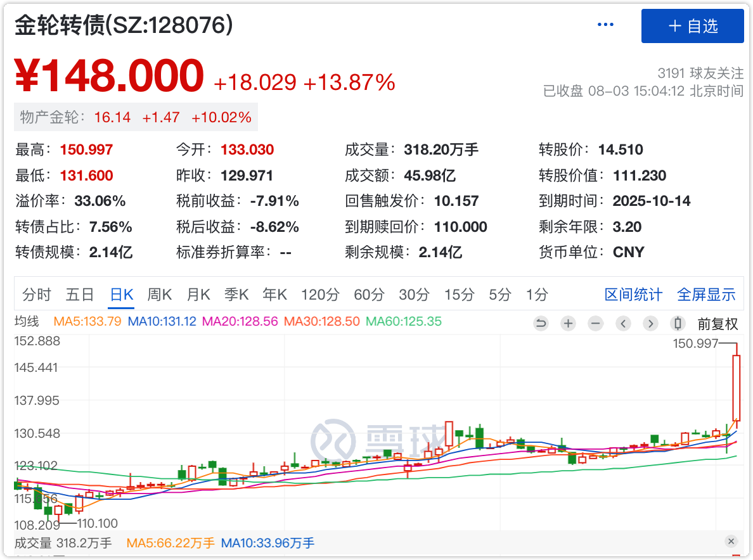753x560 pixels.
Task: Select the 年K yearly chart tab
Action: (x=274, y=295)
